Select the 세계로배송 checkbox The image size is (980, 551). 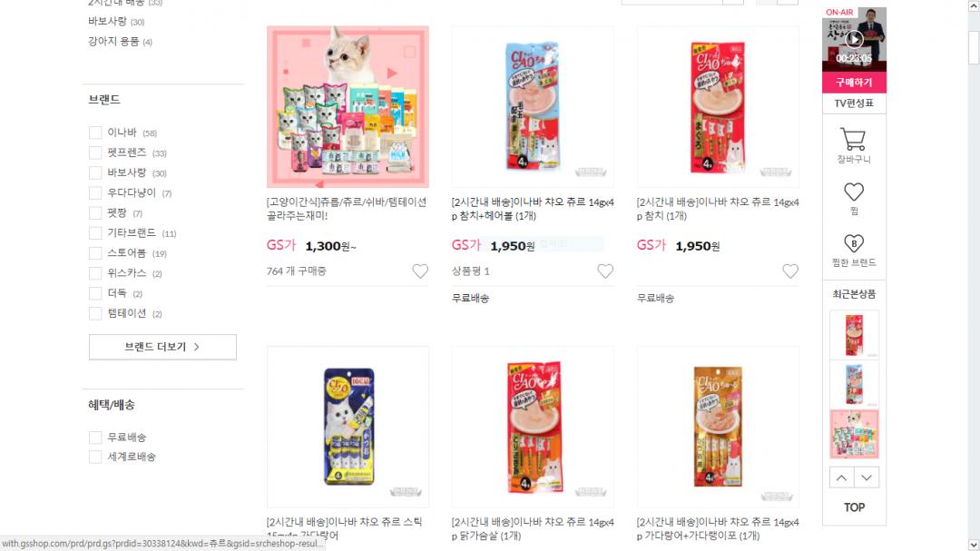coord(95,457)
